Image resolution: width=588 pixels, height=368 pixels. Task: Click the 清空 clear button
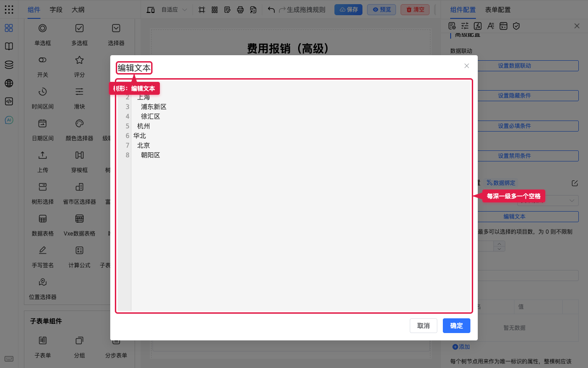tap(415, 10)
